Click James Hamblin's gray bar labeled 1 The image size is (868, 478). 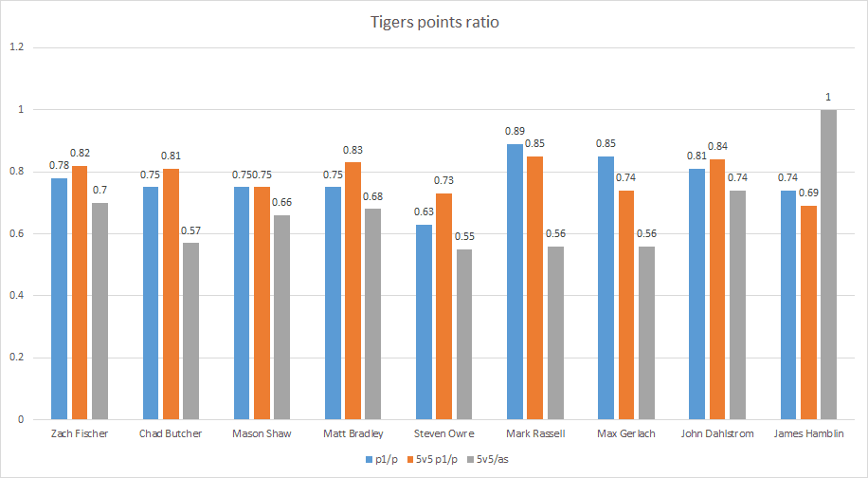point(829,265)
